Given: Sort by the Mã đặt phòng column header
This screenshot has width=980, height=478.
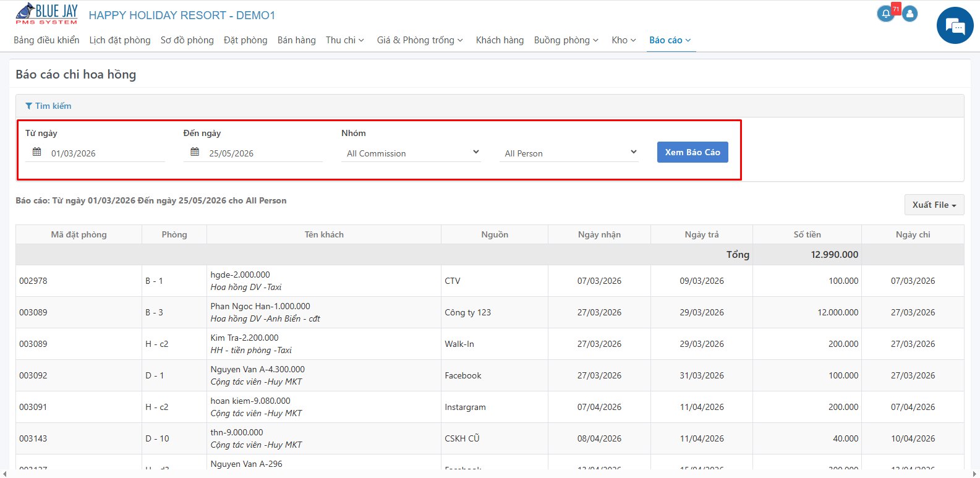Looking at the screenshot, I should click(79, 234).
